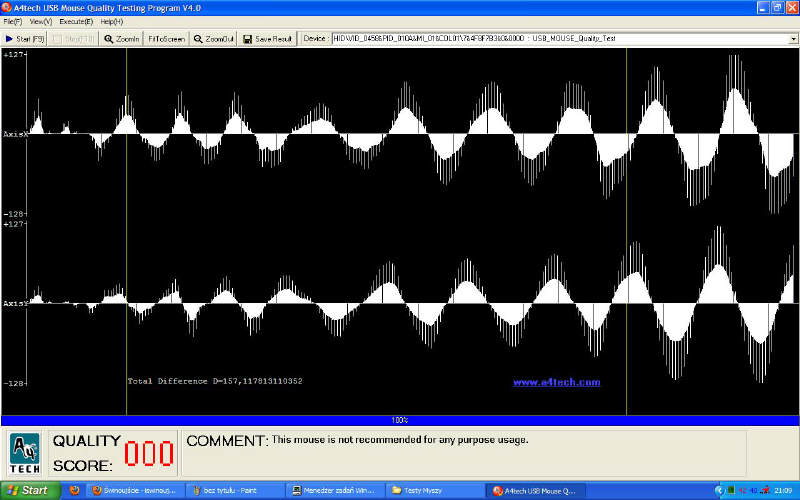The width and height of the screenshot is (800, 500).
Task: Switch to Testy Myszy folder window
Action: (x=435, y=490)
